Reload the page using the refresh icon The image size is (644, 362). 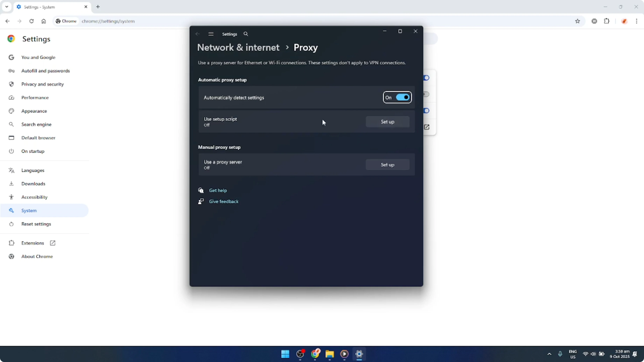pos(31,21)
